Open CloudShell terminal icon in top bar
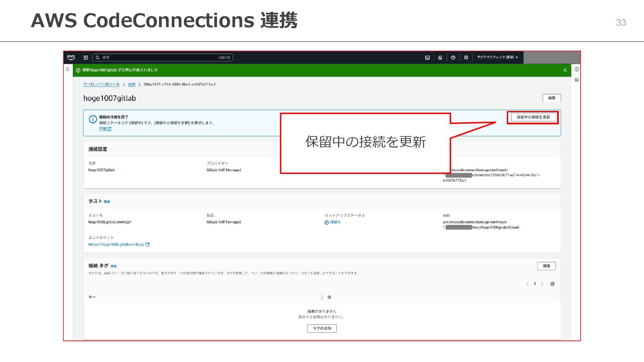Viewport: 644px width, 362px height. click(x=427, y=58)
